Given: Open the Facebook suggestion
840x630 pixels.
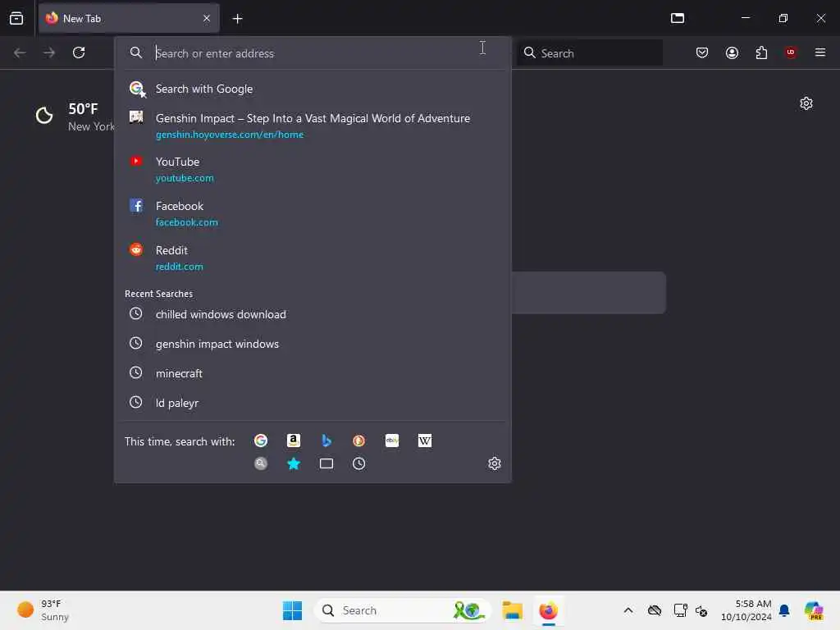Looking at the screenshot, I should (313, 213).
